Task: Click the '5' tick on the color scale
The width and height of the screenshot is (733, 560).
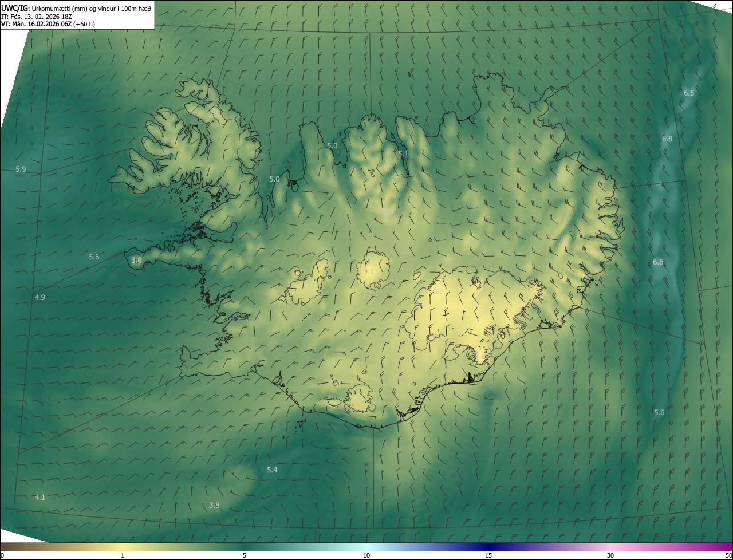Action: pos(245,555)
